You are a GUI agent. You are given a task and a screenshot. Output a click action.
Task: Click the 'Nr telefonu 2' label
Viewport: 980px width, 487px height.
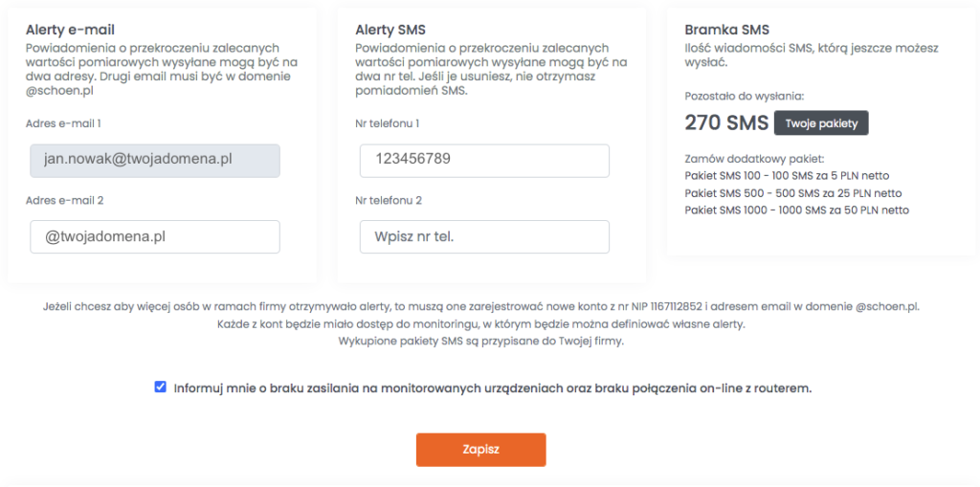point(389,201)
